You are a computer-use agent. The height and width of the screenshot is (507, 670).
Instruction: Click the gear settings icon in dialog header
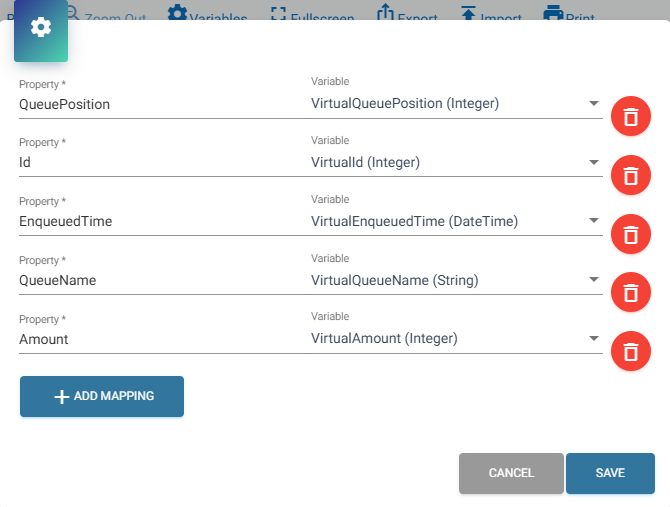point(41,27)
